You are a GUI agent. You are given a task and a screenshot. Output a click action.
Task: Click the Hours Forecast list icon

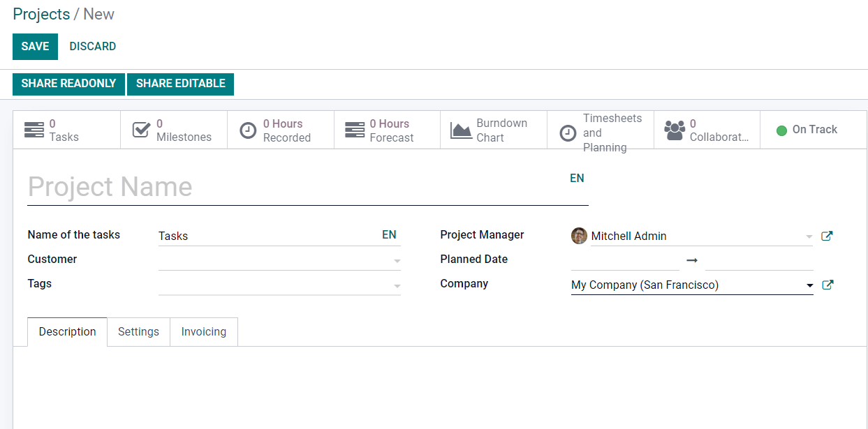tap(355, 130)
